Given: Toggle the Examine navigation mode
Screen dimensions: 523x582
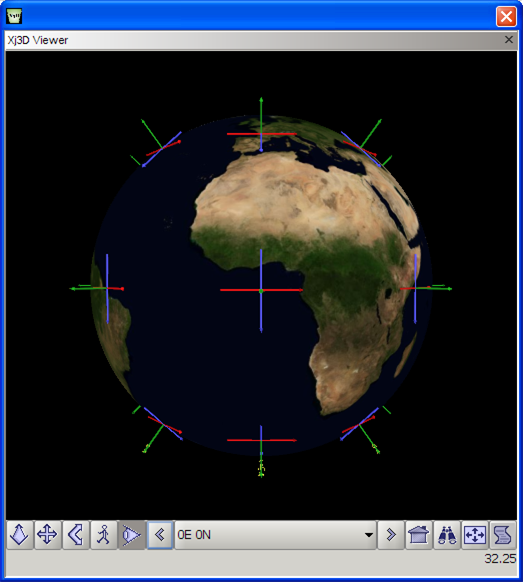Looking at the screenshot, I should pos(132,535).
